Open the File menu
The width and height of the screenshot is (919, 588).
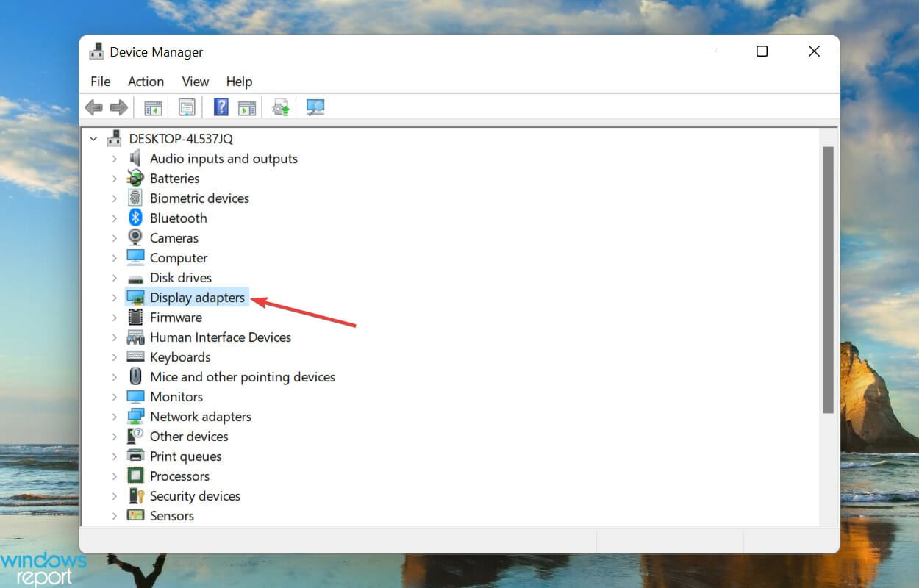(x=101, y=82)
